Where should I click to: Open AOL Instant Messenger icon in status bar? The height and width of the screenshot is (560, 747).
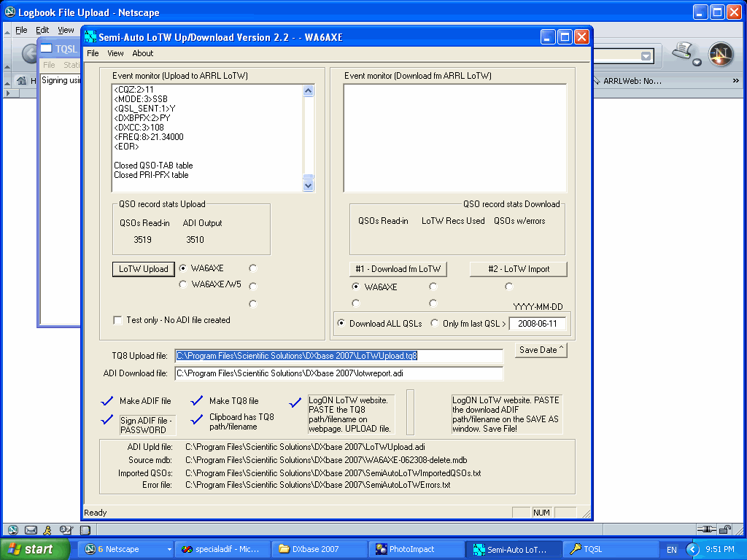click(x=47, y=529)
